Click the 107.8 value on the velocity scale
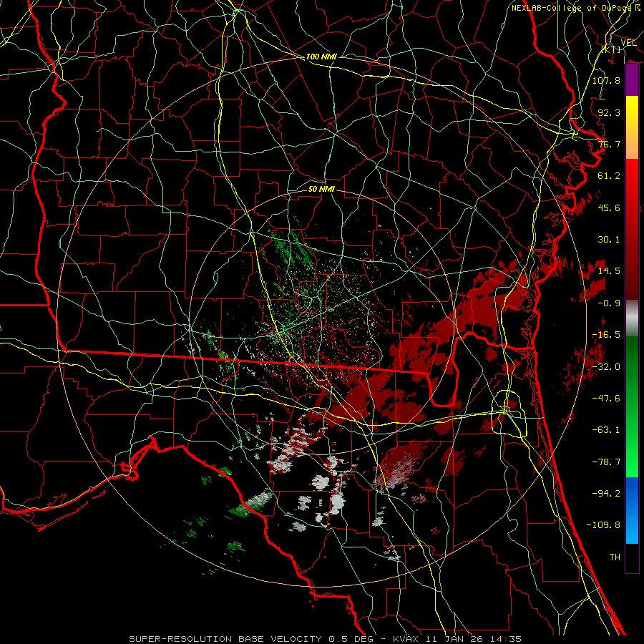644x644 pixels. point(606,80)
